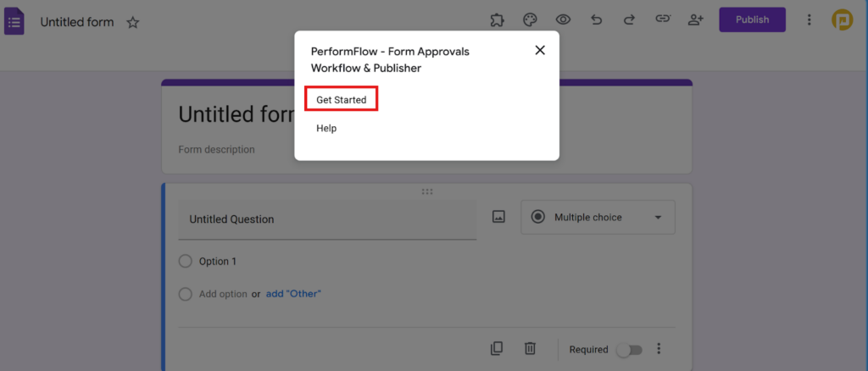This screenshot has width=868, height=371.
Task: Click the redo arrow icon
Action: 629,19
